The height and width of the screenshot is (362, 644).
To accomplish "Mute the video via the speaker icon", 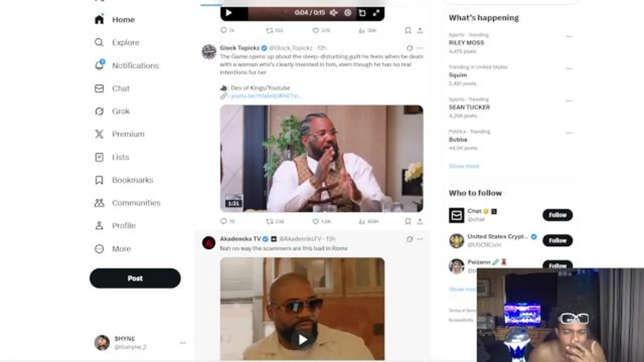I will coord(333,13).
